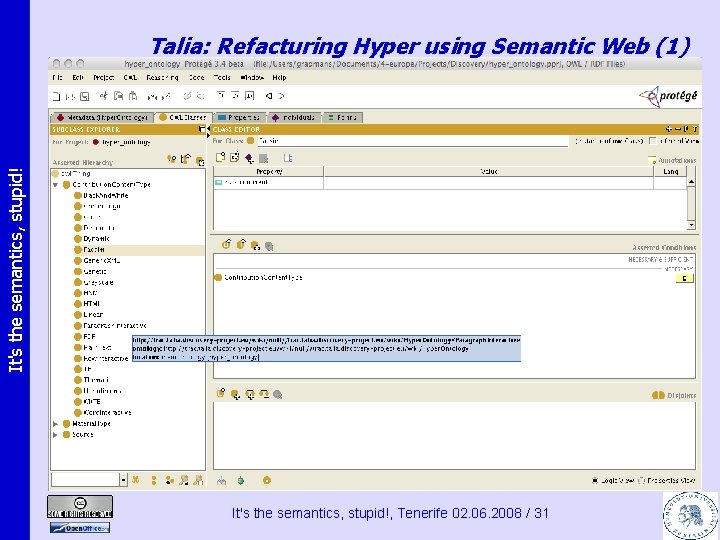The image size is (720, 540).
Task: Click the purple Add annotation property icon
Action: click(x=249, y=158)
